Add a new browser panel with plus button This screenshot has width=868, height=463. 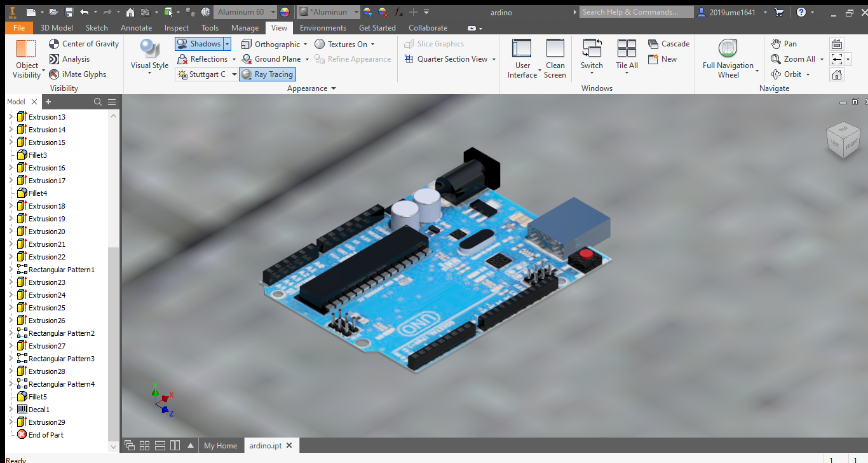pos(48,102)
